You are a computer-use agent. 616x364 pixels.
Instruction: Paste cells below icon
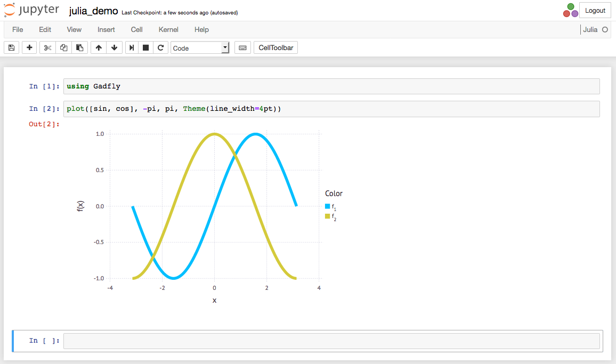[80, 48]
